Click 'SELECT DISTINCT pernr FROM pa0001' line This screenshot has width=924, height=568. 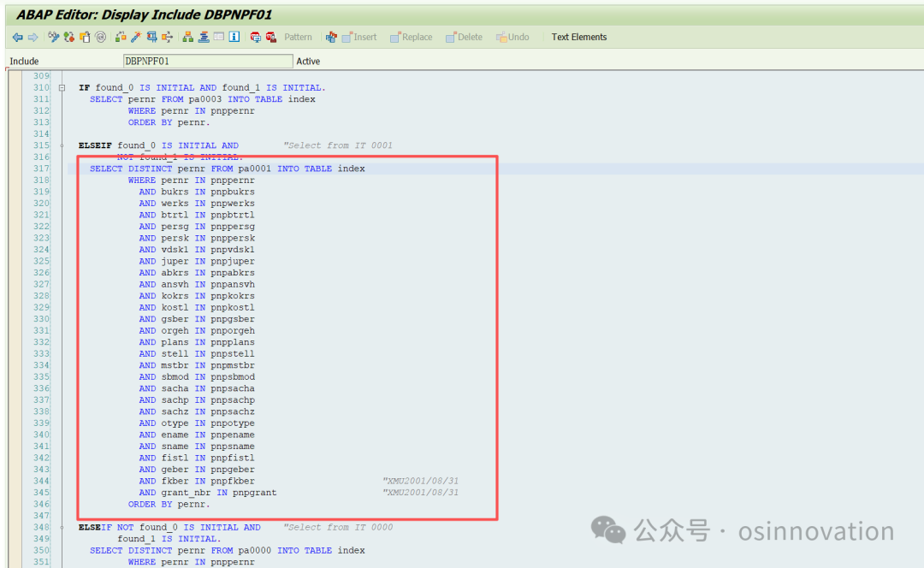pos(227,169)
